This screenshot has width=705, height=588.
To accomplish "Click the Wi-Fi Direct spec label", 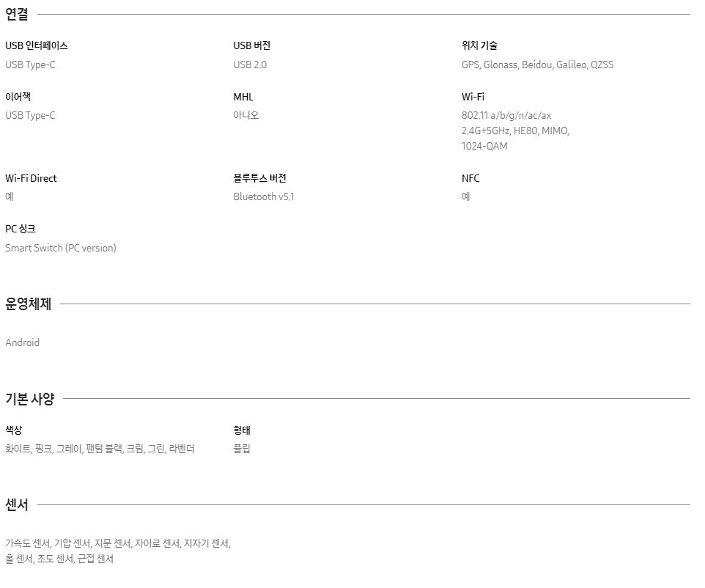I will 31,178.
